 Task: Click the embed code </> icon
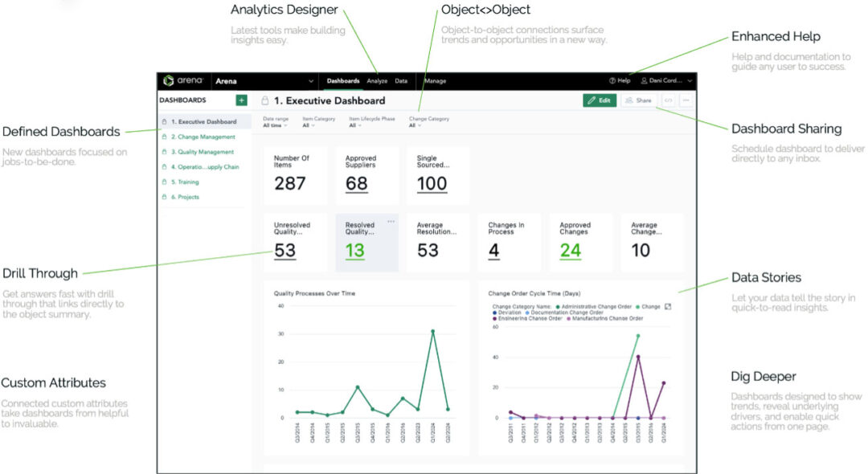[668, 100]
